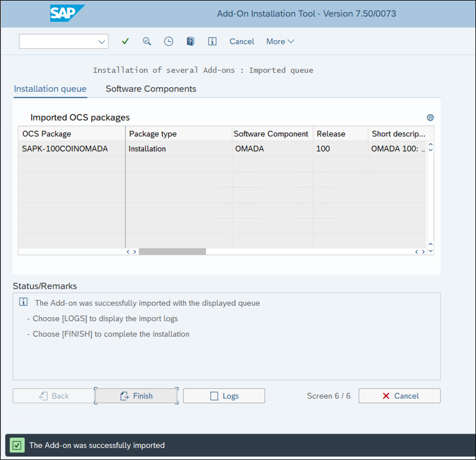Click the "Choose [LOGS] to display" remark line
Viewport: 476px width, 460px height.
pyautogui.click(x=105, y=318)
